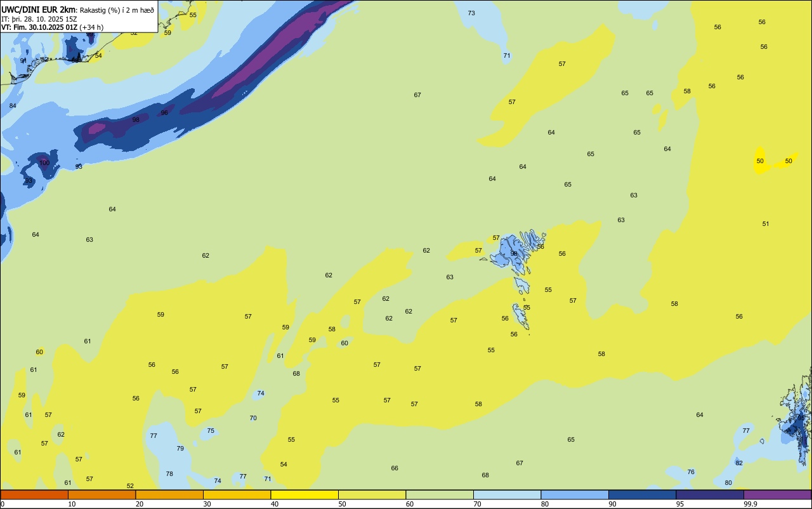Click the '76' value near bottom right
The width and height of the screenshot is (812, 509).
691,472
